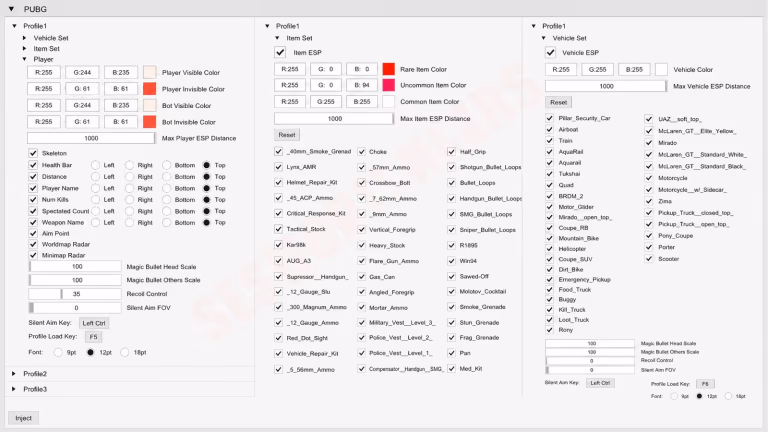Click the Max Vehicle ESP Distance slider
768x432 pixels.
[x=606, y=86]
